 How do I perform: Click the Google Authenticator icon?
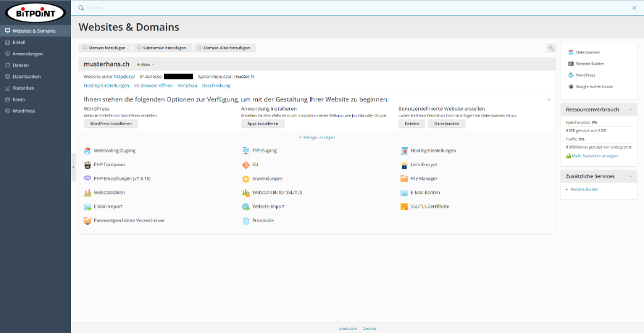[570, 87]
